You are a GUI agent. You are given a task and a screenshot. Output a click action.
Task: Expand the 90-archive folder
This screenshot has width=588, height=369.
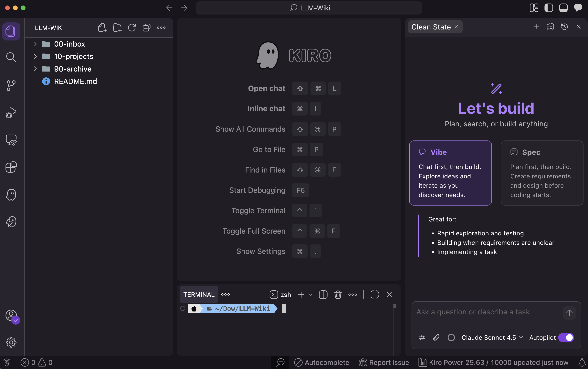99,69
